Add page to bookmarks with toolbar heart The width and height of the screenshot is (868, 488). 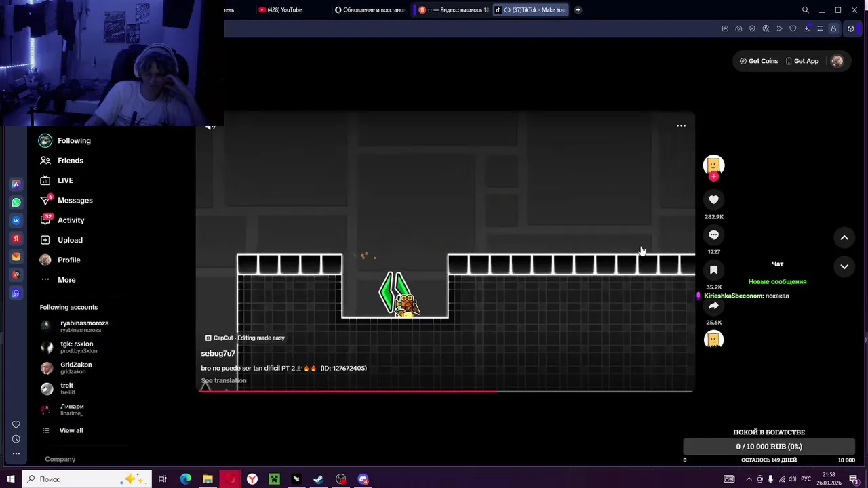[793, 28]
